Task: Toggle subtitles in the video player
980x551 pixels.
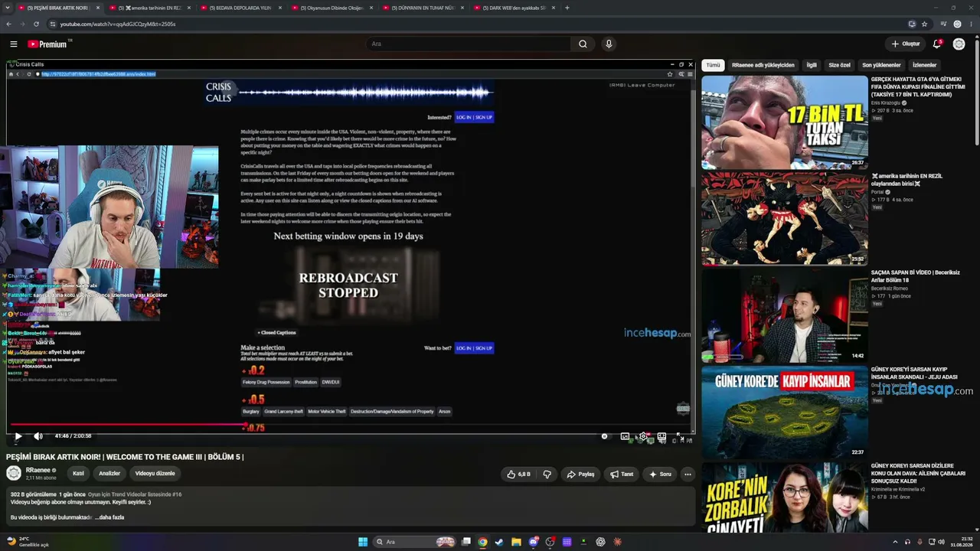Action: [625, 436]
